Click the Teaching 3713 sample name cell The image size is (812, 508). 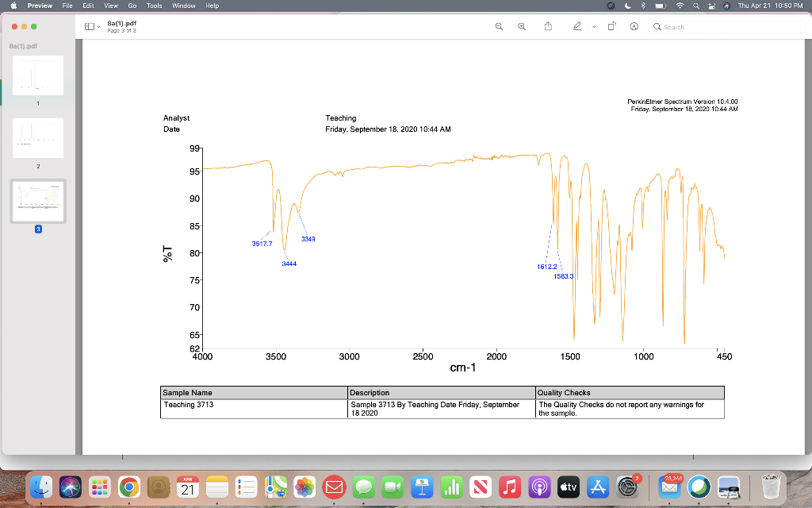click(x=254, y=409)
